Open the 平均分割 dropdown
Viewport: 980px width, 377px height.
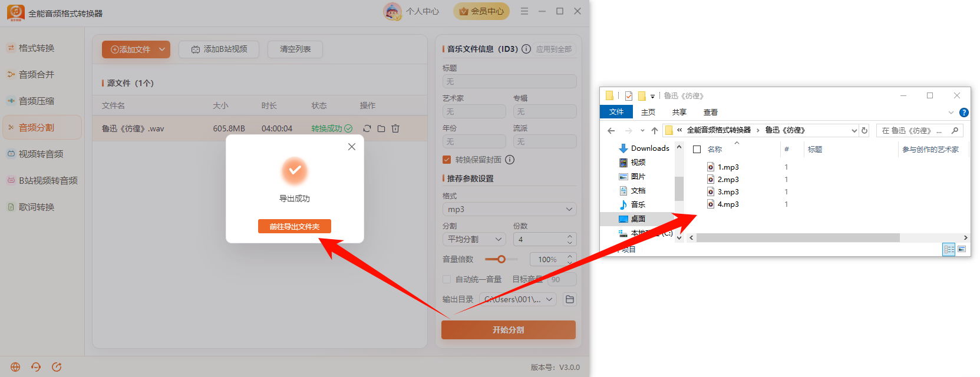click(x=474, y=239)
